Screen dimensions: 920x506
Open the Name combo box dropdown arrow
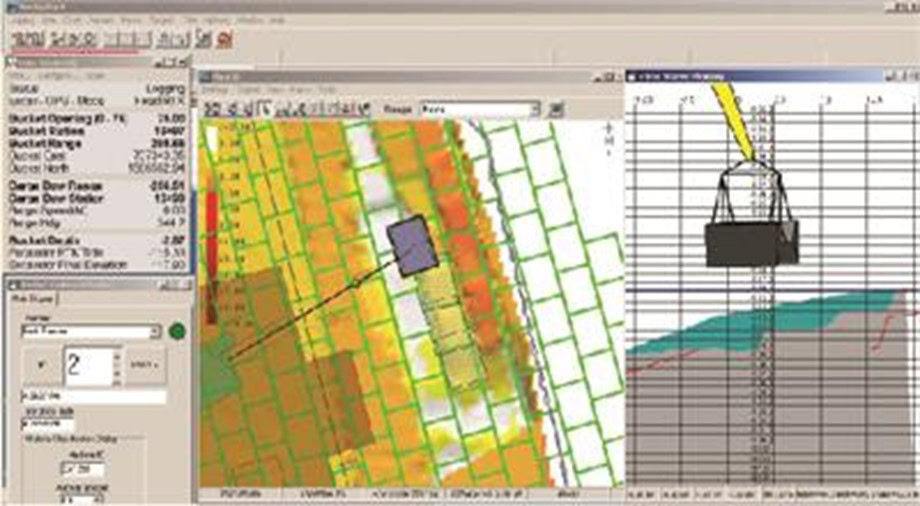click(x=154, y=332)
